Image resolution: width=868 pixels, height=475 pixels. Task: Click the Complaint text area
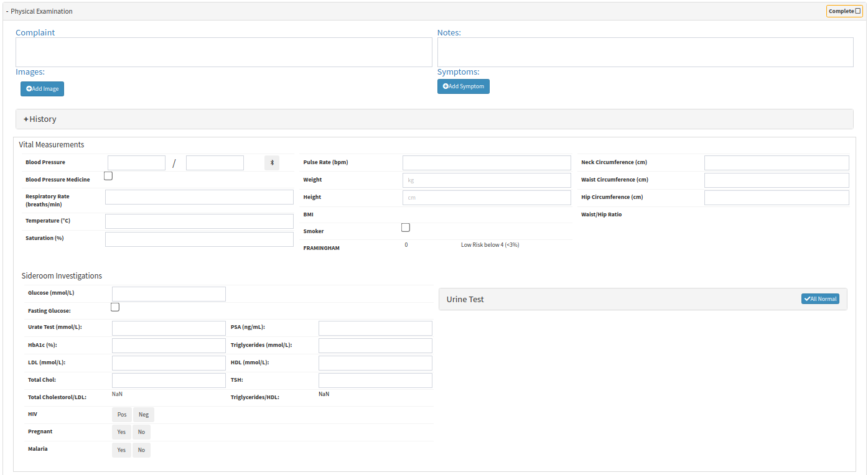[224, 52]
